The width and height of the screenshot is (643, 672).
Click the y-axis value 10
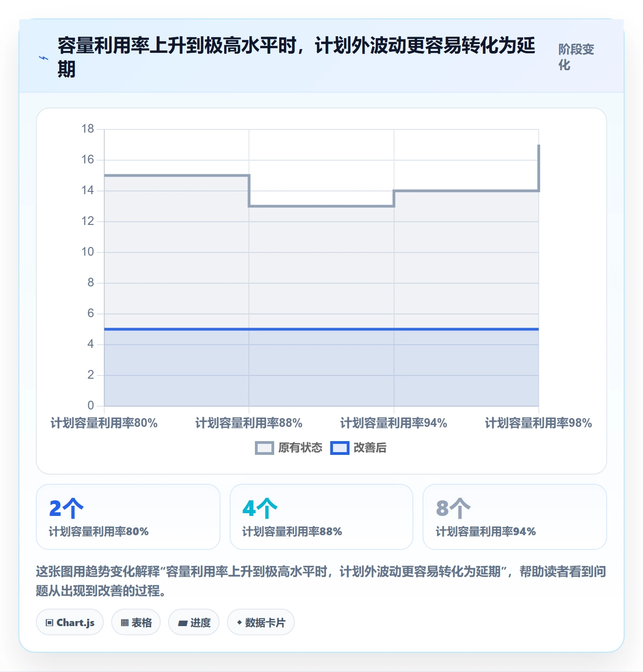[x=88, y=252]
